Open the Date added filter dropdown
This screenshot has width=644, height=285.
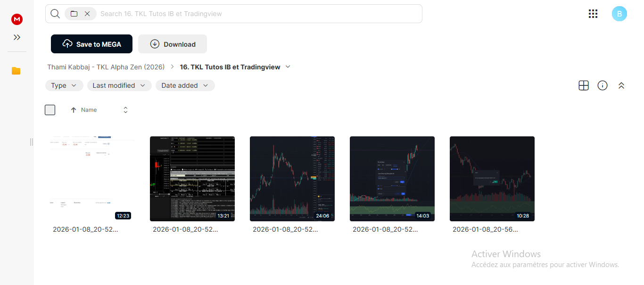click(185, 85)
